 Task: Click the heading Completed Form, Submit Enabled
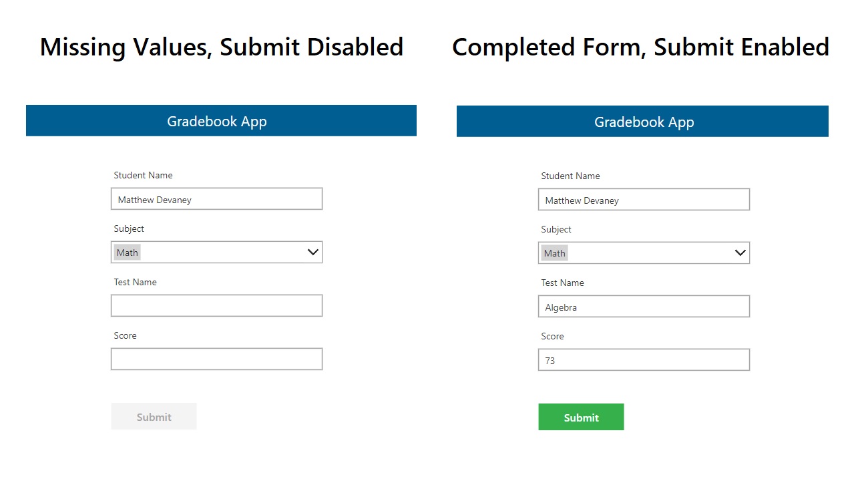640,47
